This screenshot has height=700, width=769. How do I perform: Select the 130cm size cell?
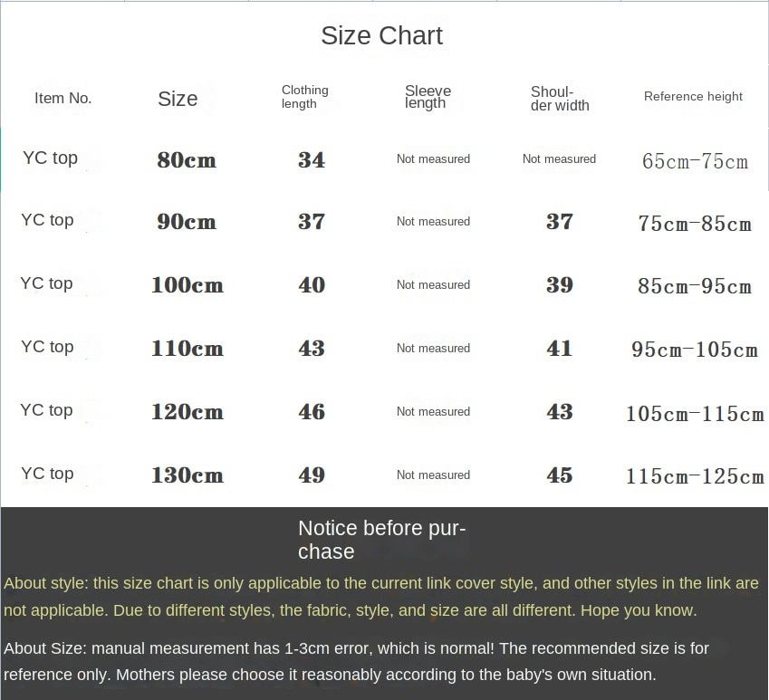(187, 475)
